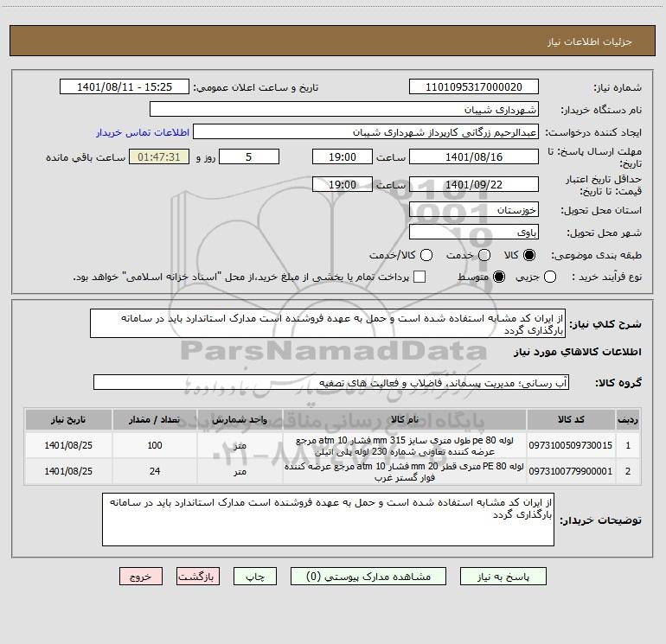Select the متوسط purchase type radio
The width and height of the screenshot is (666, 644).
click(499, 277)
